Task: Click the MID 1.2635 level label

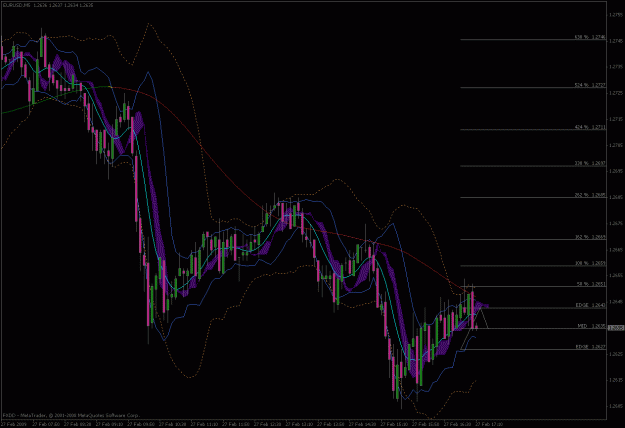Action: pyautogui.click(x=592, y=326)
